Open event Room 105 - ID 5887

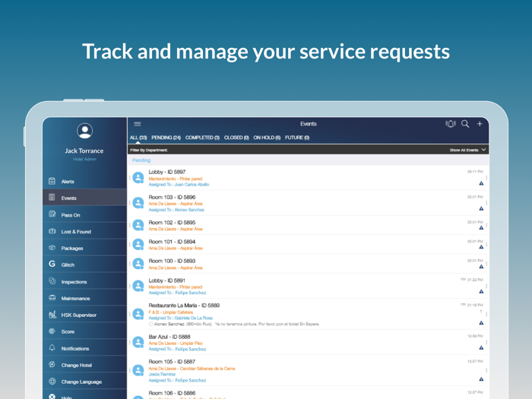click(308, 371)
